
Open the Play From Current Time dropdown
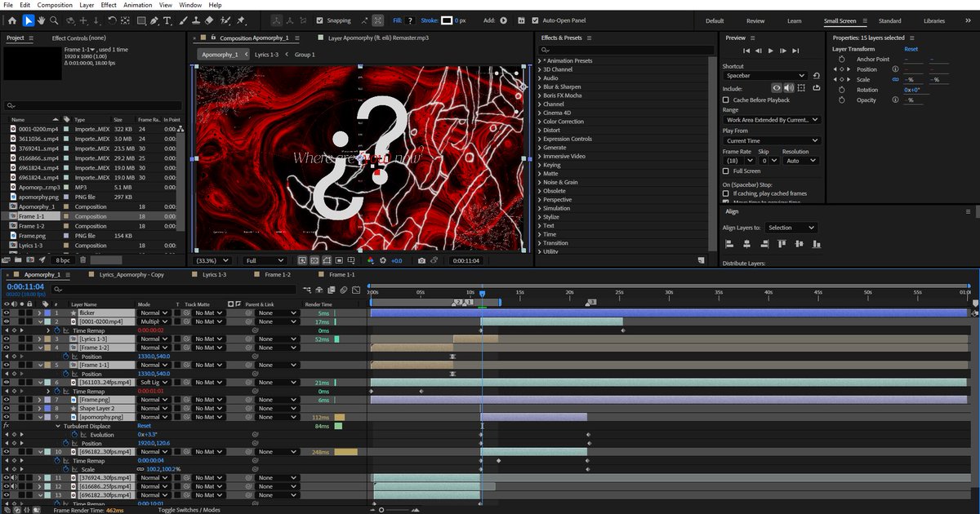point(771,140)
